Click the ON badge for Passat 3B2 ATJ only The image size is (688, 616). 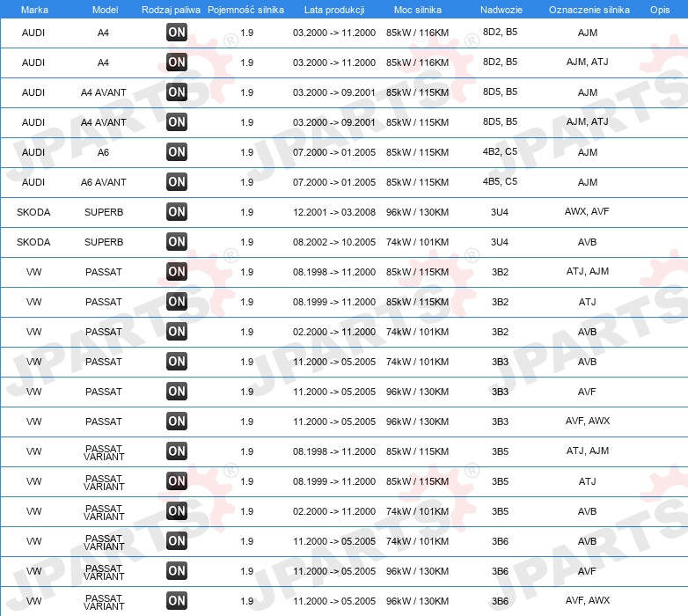coord(177,302)
